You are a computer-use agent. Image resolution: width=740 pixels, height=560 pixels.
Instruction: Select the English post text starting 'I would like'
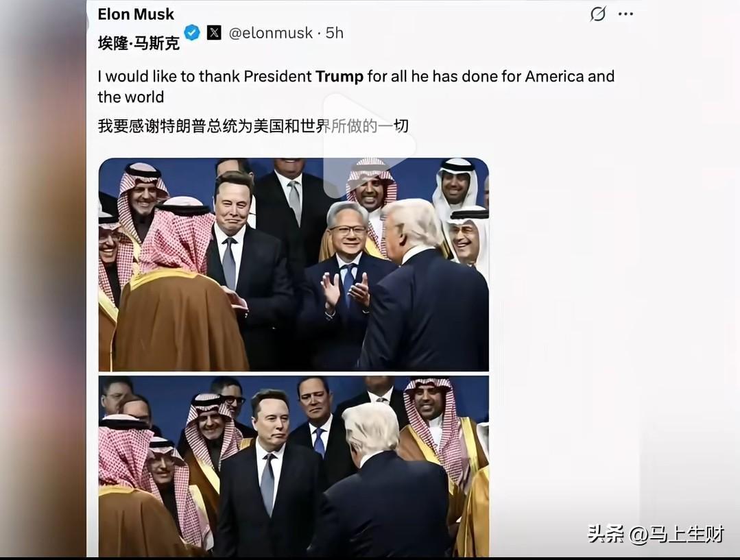coord(356,86)
